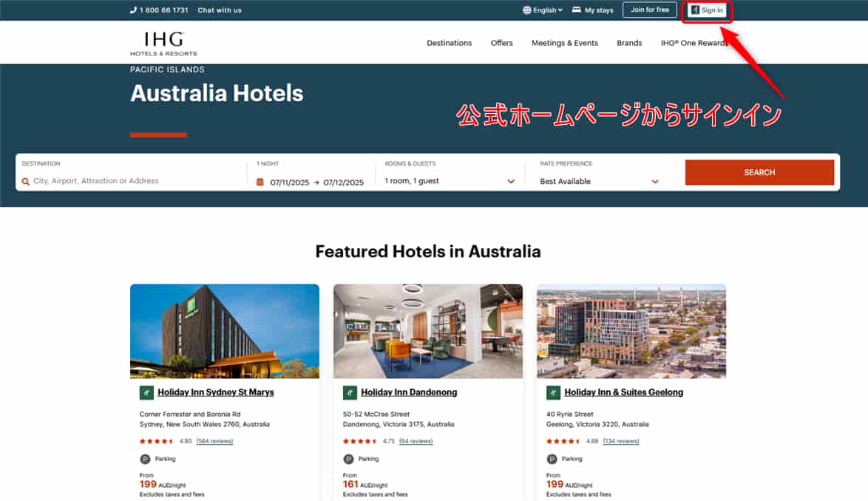Click the Sign in button
868x501 pixels.
pos(707,10)
